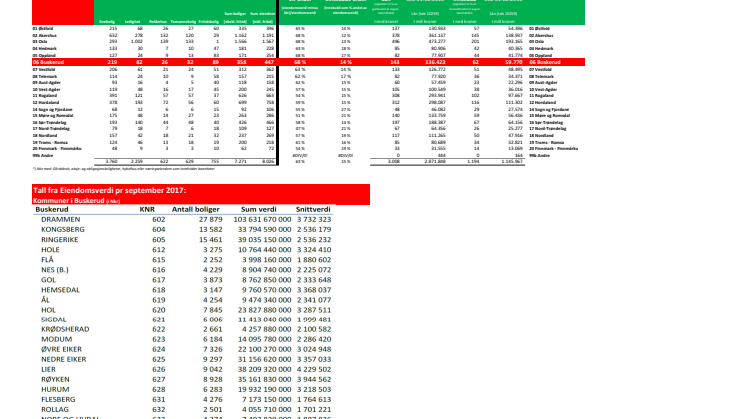Click the KRØDSHERAD row label
This screenshot has width=746, height=419.
65,329
